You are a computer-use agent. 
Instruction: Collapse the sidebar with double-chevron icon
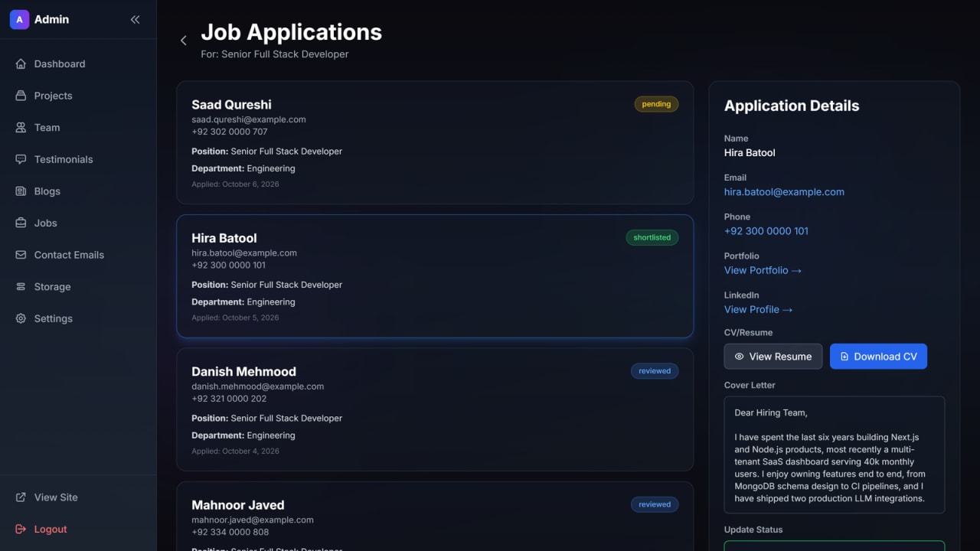coord(136,20)
